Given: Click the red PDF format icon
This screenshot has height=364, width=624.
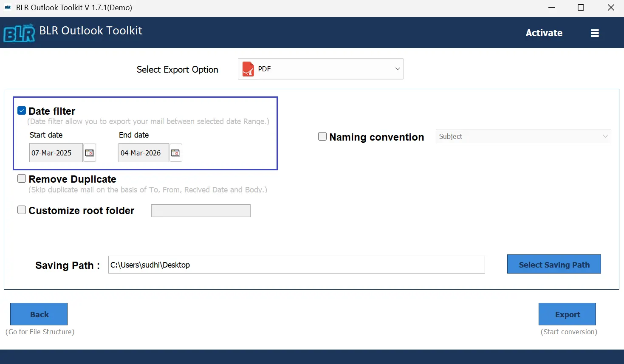Looking at the screenshot, I should 248,69.
